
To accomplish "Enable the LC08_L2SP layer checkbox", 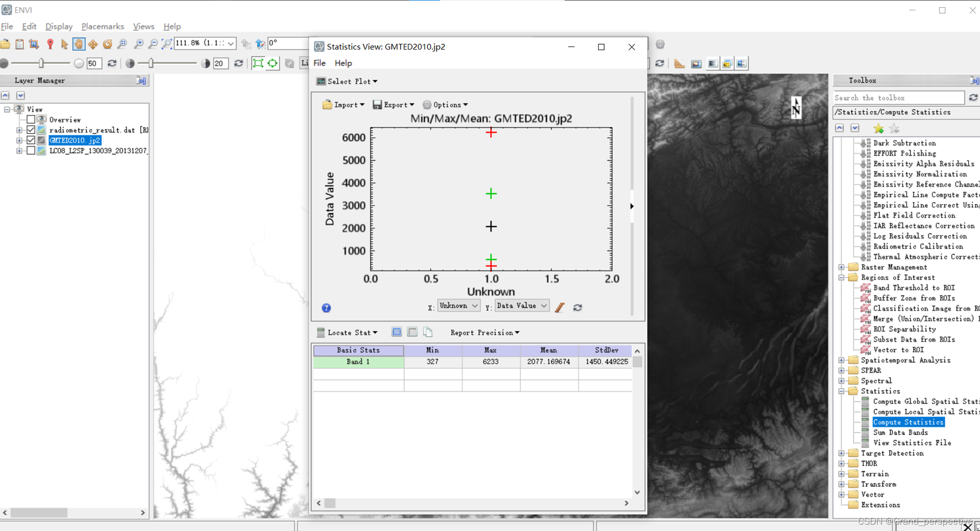I will pyautogui.click(x=31, y=151).
